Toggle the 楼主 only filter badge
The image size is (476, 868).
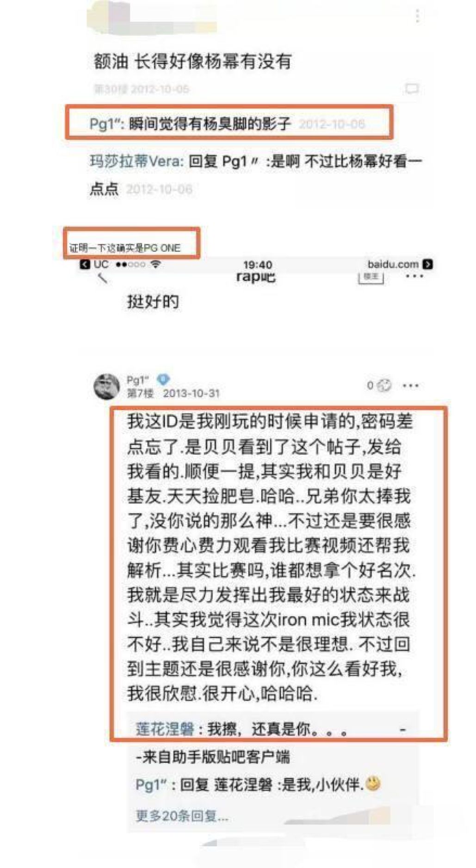pos(371,276)
